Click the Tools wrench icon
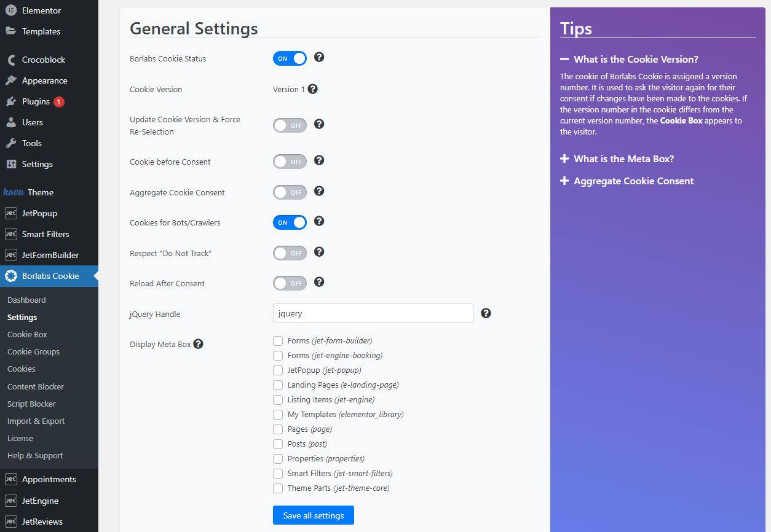 click(11, 143)
